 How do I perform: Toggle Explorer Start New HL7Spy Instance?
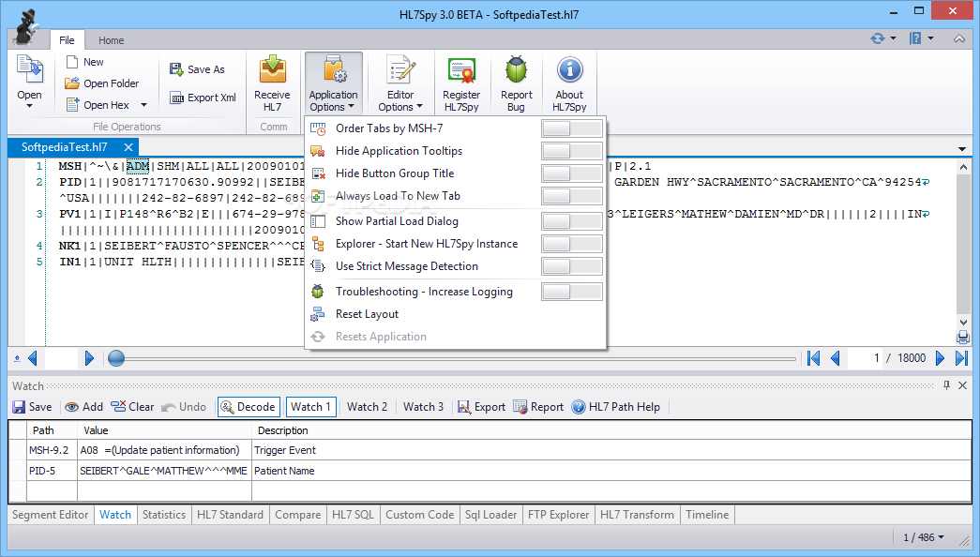tap(571, 244)
